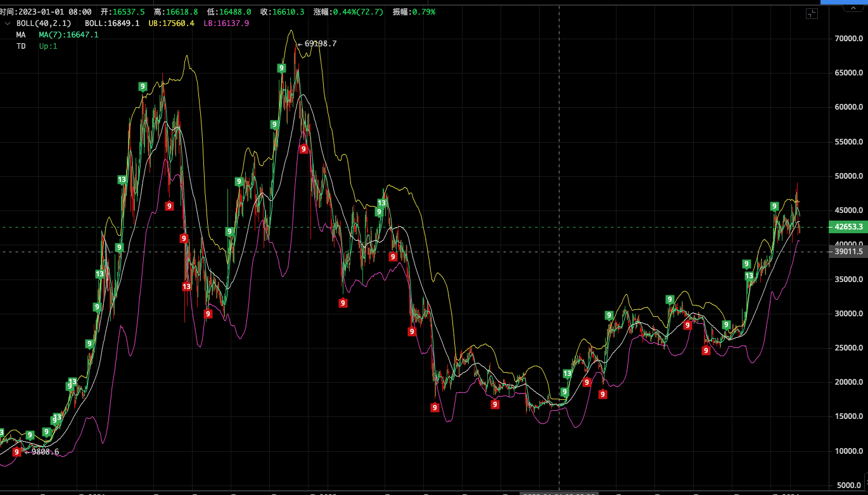868x495 pixels.
Task: Click the UB:17560.4 upper band value
Action: click(x=171, y=23)
